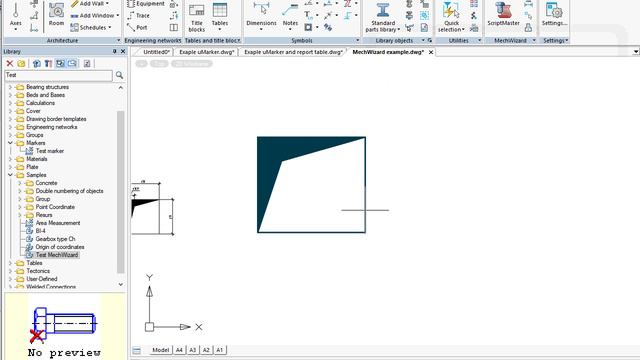Click red X delete icon in Library toolbar
Image resolution: width=640 pixels, height=360 pixels.
10,63
